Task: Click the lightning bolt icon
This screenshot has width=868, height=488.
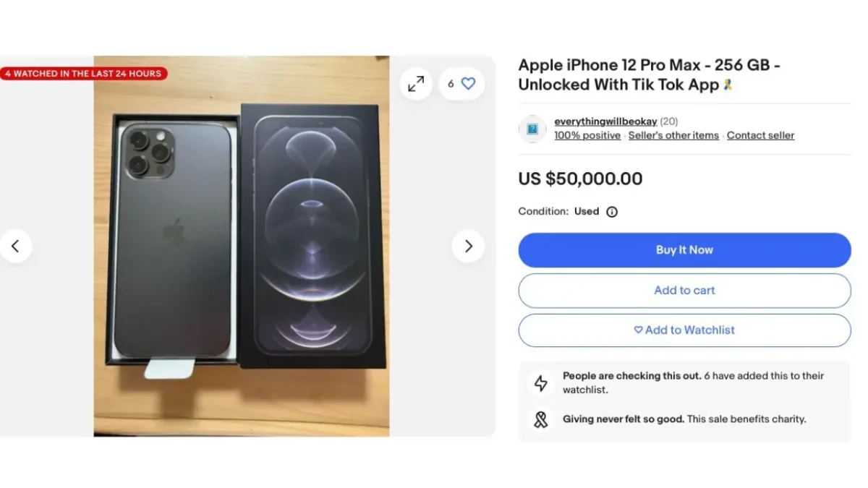Action: coord(540,383)
